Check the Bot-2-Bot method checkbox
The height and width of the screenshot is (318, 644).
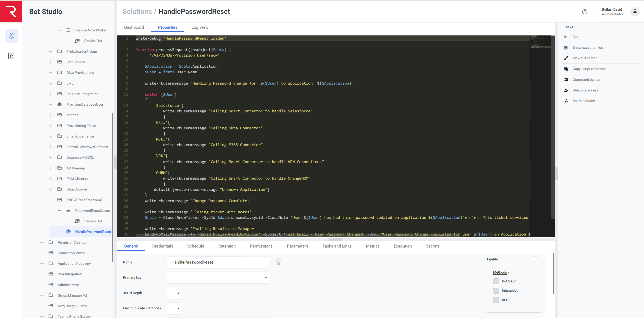[496, 281]
